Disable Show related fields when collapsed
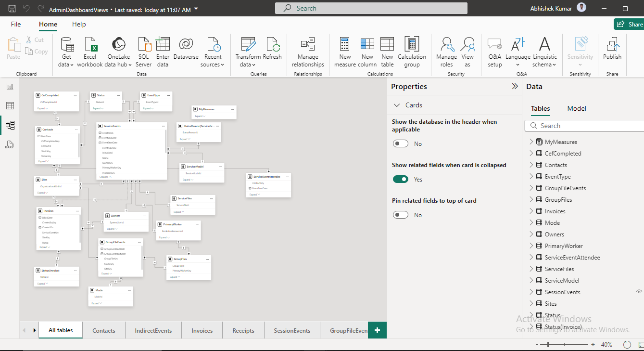Image resolution: width=644 pixels, height=351 pixels. point(401,179)
